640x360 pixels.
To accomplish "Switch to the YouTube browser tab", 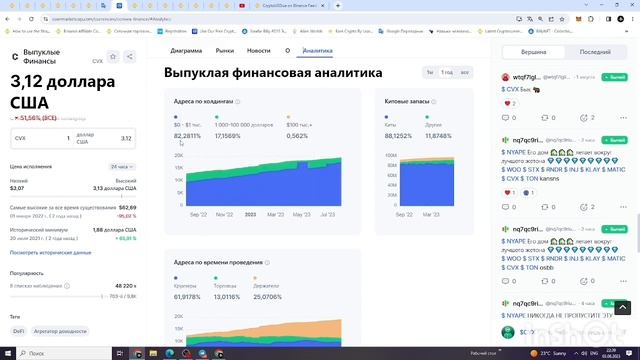I will 242,6.
